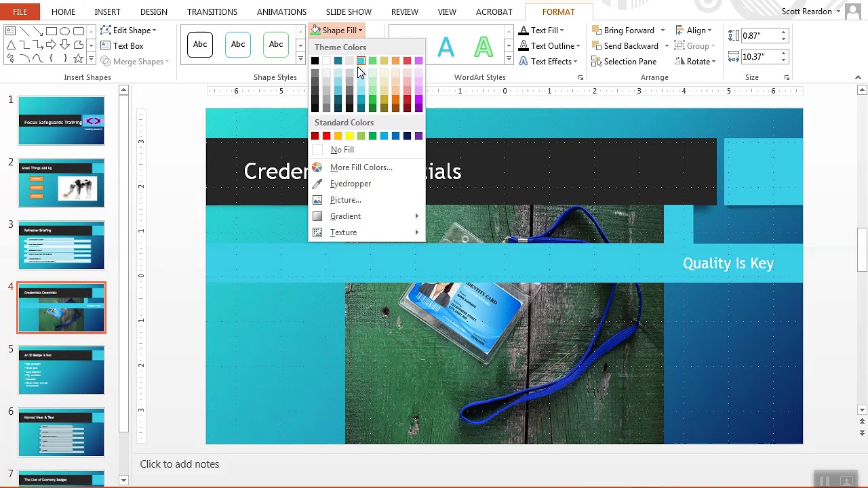
Task: Select the rectangle shape
Action: (x=52, y=31)
